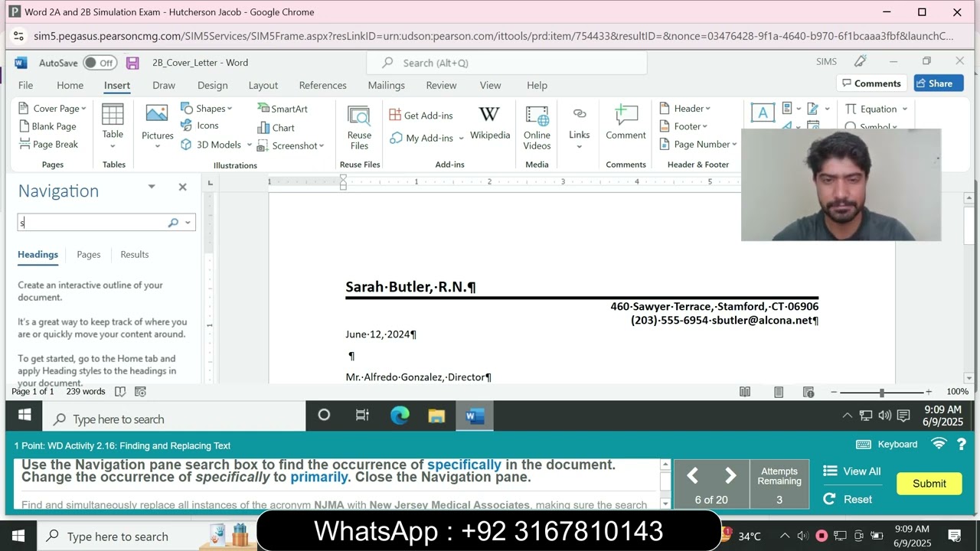Click the 100% zoom level
Screen dimensions: 980x551
pos(958,392)
